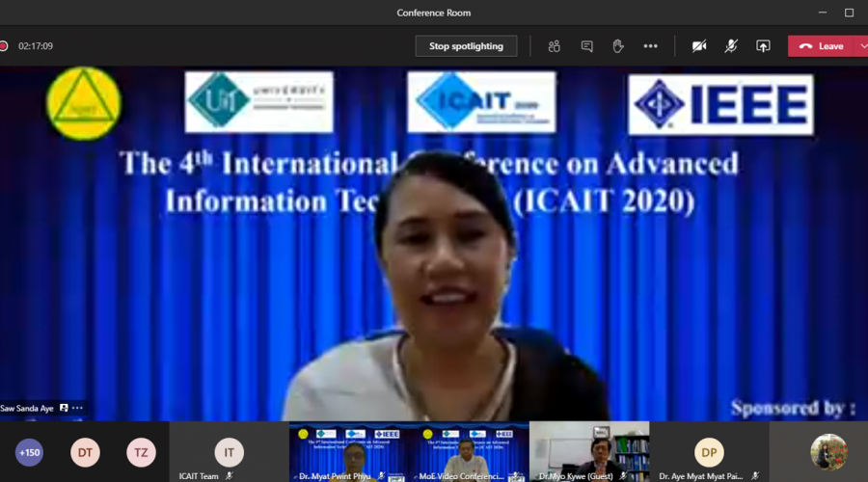Share your screen content

763,46
